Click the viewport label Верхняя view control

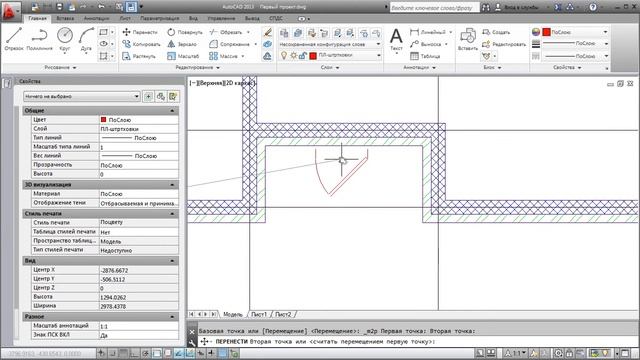click(211, 83)
